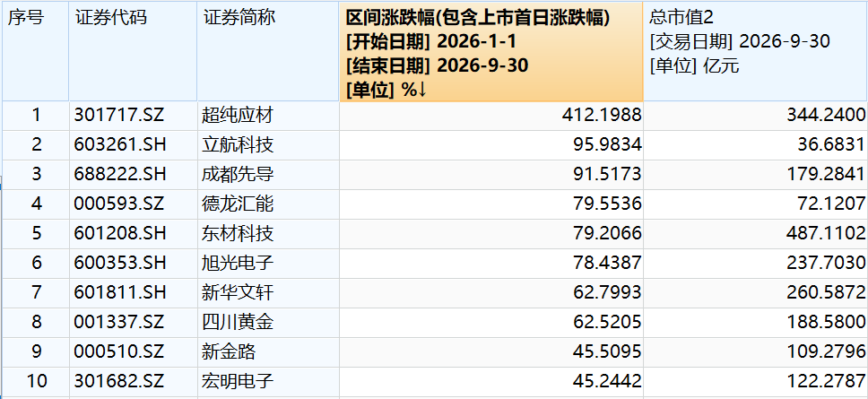Select the gain value 62.7993

pos(606,292)
